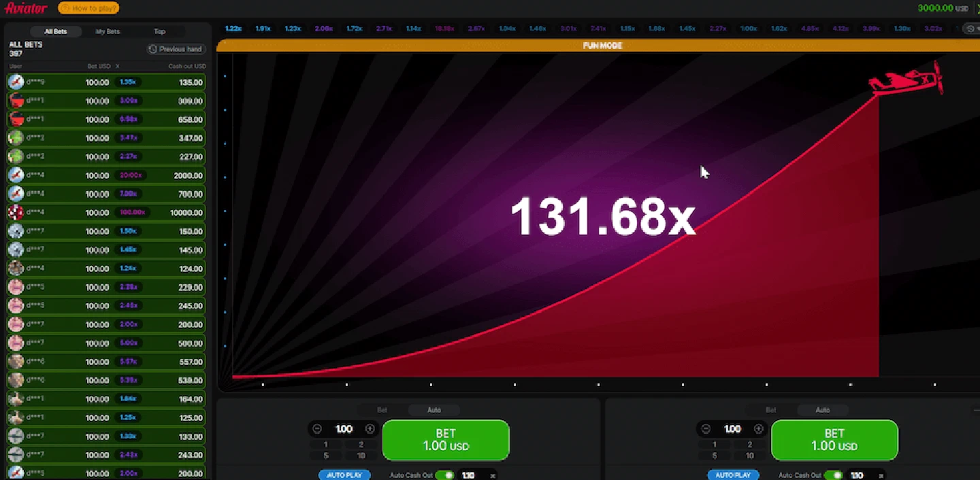The height and width of the screenshot is (480, 980).
Task: Select the 10 quick bet amount on right panel
Action: [749, 456]
